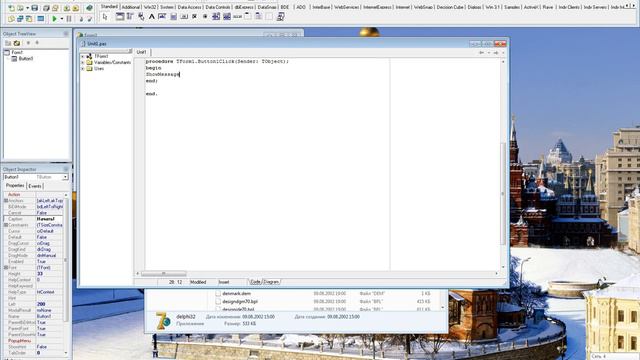The height and width of the screenshot is (360, 640).
Task: Pick the Memo component in palette
Action: (x=173, y=17)
